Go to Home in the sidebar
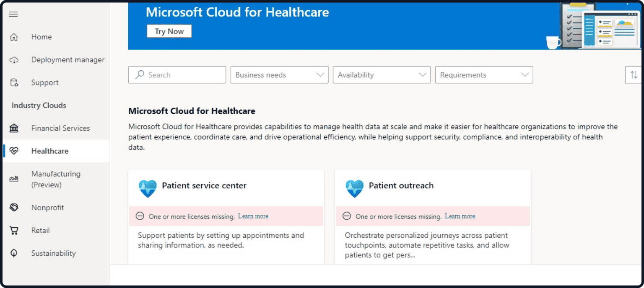Image resolution: width=644 pixels, height=288 pixels. click(x=41, y=37)
